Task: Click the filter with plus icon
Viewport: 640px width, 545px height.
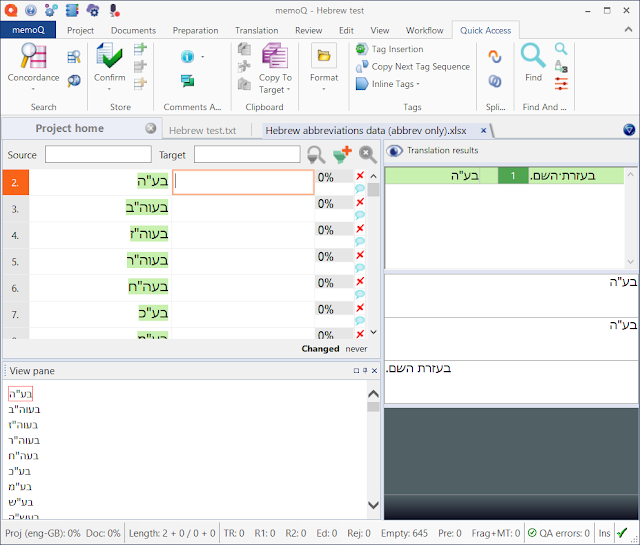Action: [342, 155]
